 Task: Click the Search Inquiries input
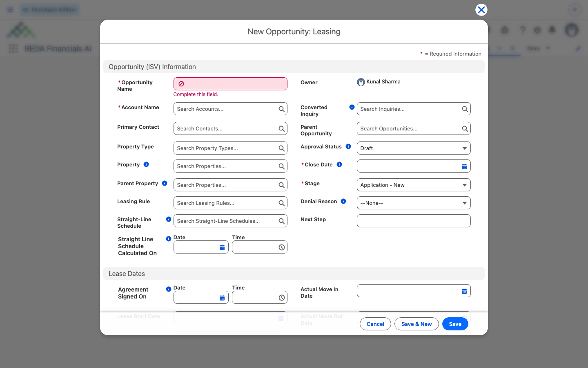point(414,109)
